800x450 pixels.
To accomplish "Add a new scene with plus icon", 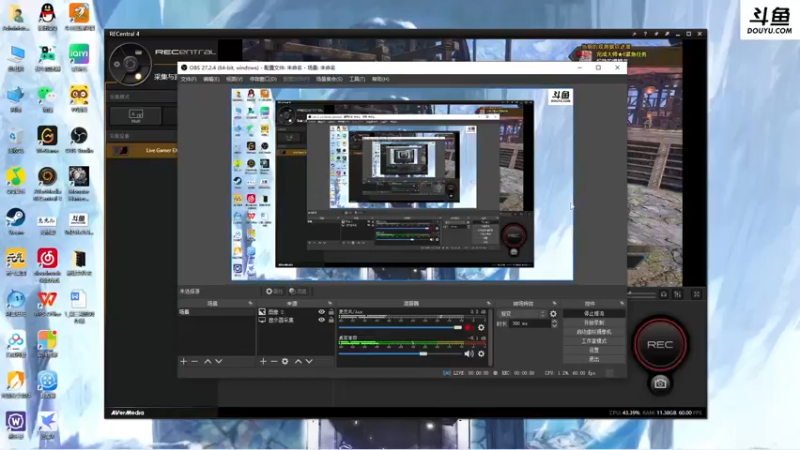I will (x=184, y=361).
